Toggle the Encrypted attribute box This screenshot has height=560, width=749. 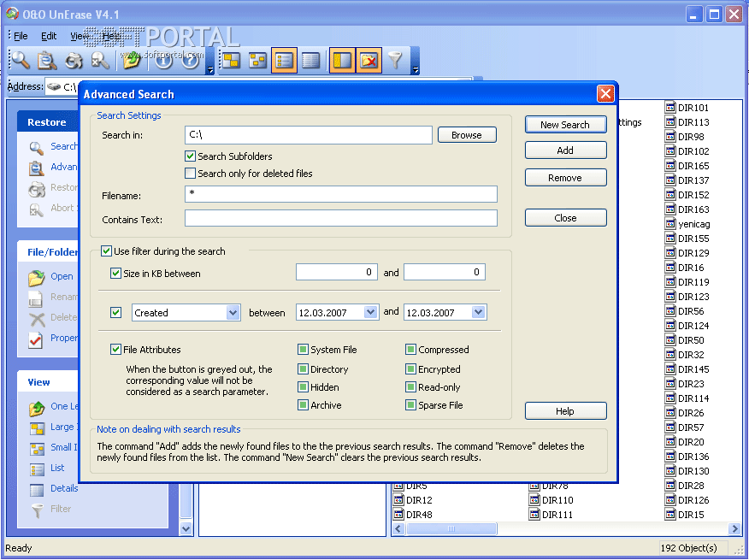coord(410,369)
